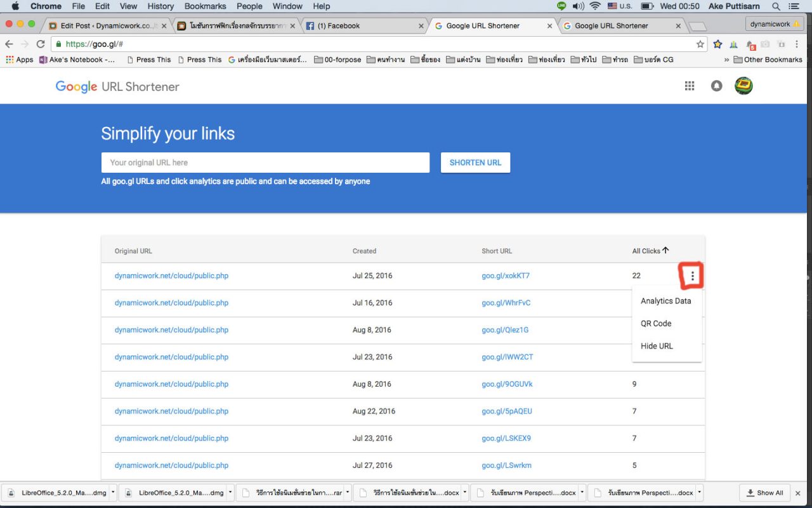Expand options for first LibreOffice dmg download

pos(113,492)
